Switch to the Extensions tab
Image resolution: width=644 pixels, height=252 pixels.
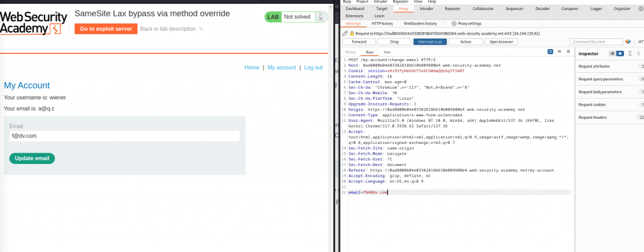(355, 16)
